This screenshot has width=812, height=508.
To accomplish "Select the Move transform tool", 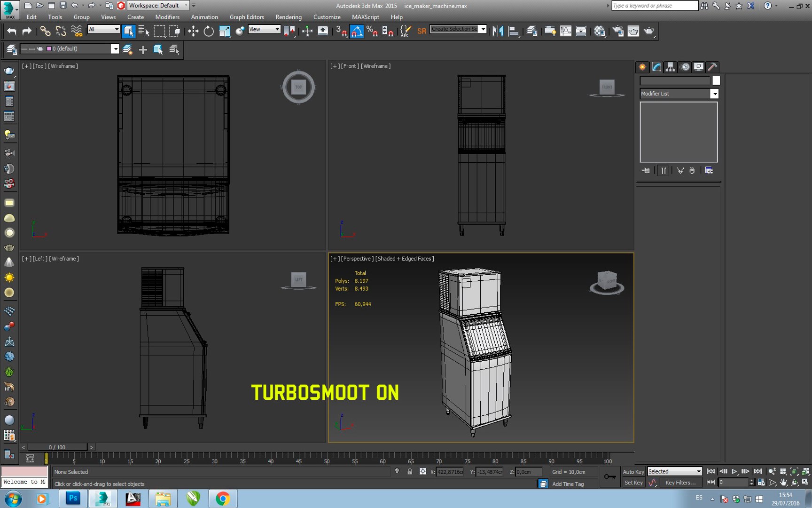I will coord(193,32).
